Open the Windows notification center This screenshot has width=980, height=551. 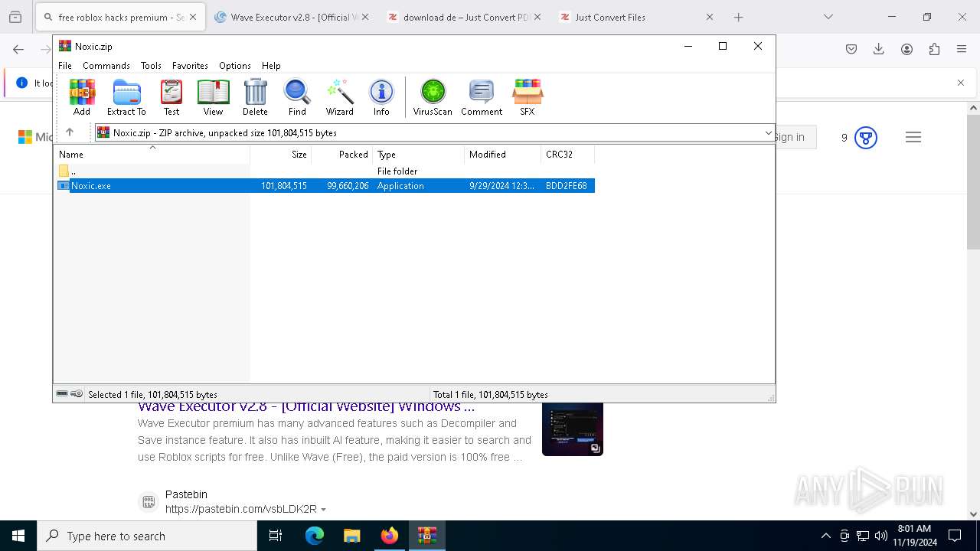[x=955, y=536]
